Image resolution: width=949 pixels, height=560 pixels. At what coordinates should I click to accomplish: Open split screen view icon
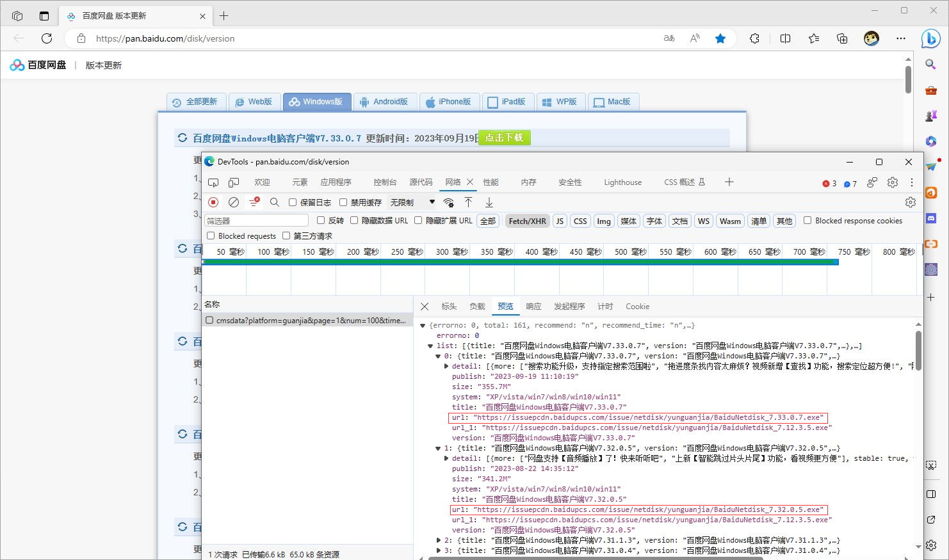786,38
